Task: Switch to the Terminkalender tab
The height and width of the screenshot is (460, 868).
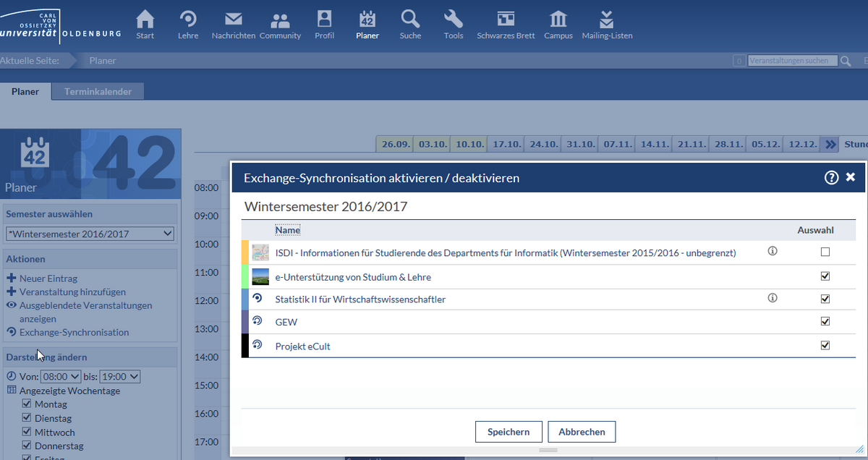Action: point(98,92)
